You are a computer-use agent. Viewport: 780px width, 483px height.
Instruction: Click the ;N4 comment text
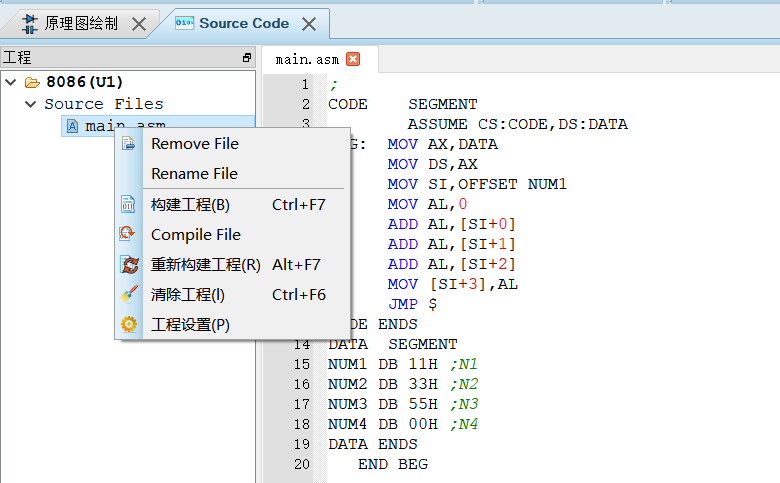tap(464, 424)
